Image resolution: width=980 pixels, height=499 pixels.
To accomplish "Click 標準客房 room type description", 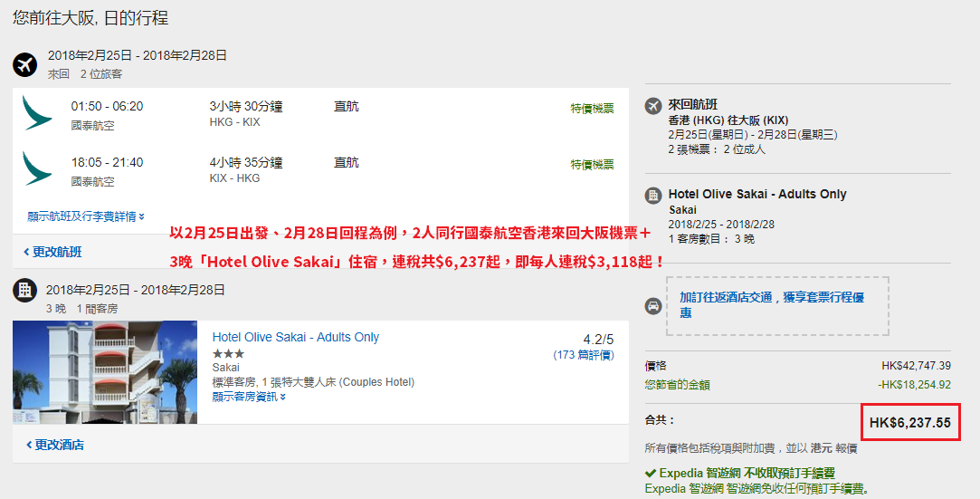I will click(313, 382).
